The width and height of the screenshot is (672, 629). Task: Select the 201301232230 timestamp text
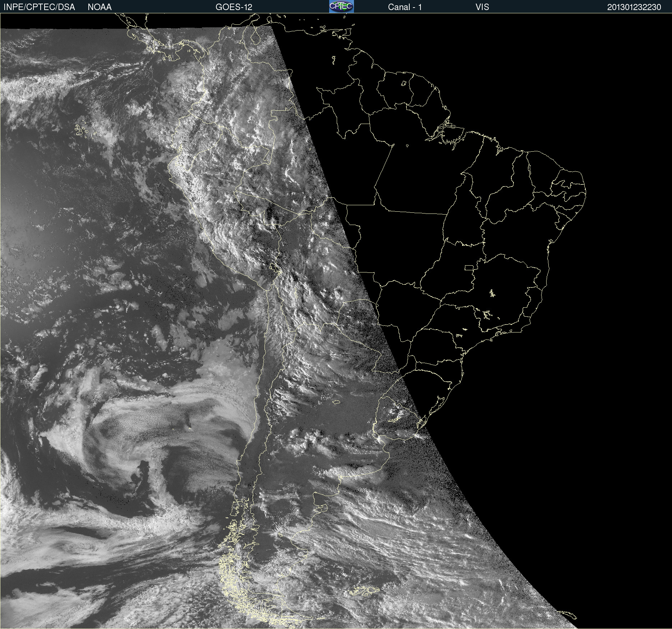point(634,7)
